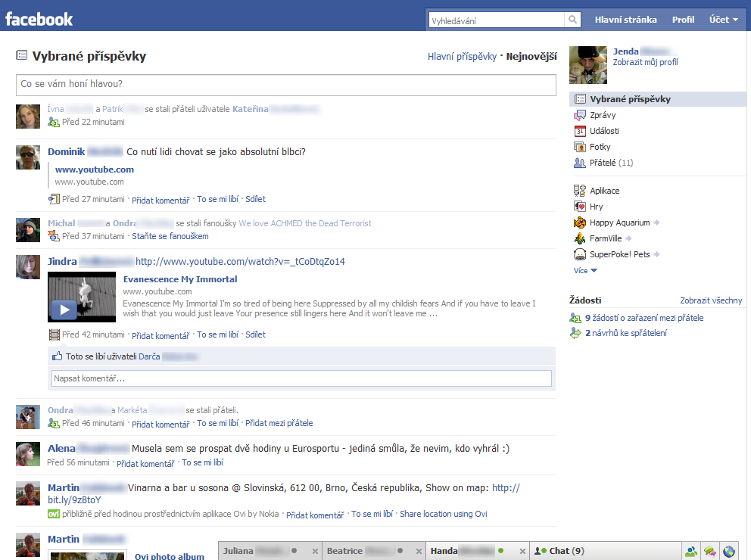Expand the Více sidebar list
The image size is (751, 560).
(x=585, y=270)
